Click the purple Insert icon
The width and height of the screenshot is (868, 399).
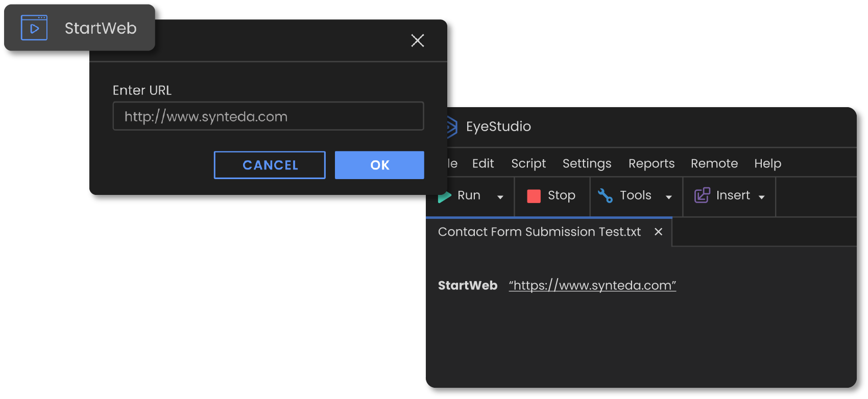pyautogui.click(x=702, y=195)
